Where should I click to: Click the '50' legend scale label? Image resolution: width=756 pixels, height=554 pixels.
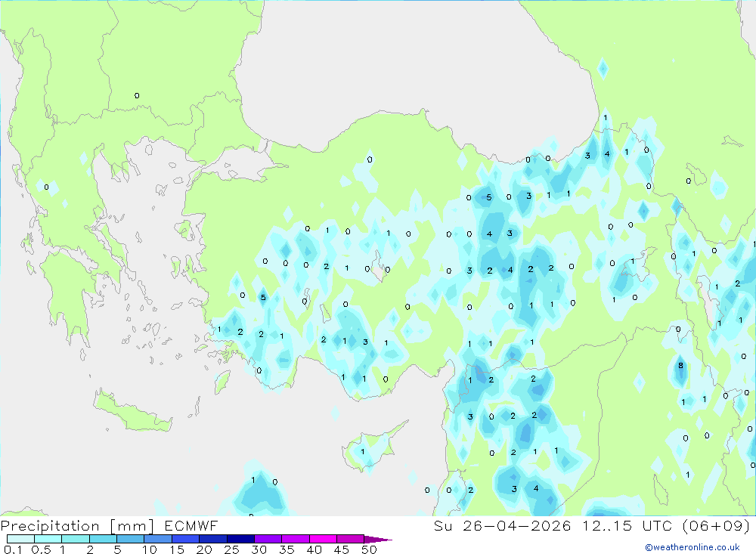[x=369, y=549]
